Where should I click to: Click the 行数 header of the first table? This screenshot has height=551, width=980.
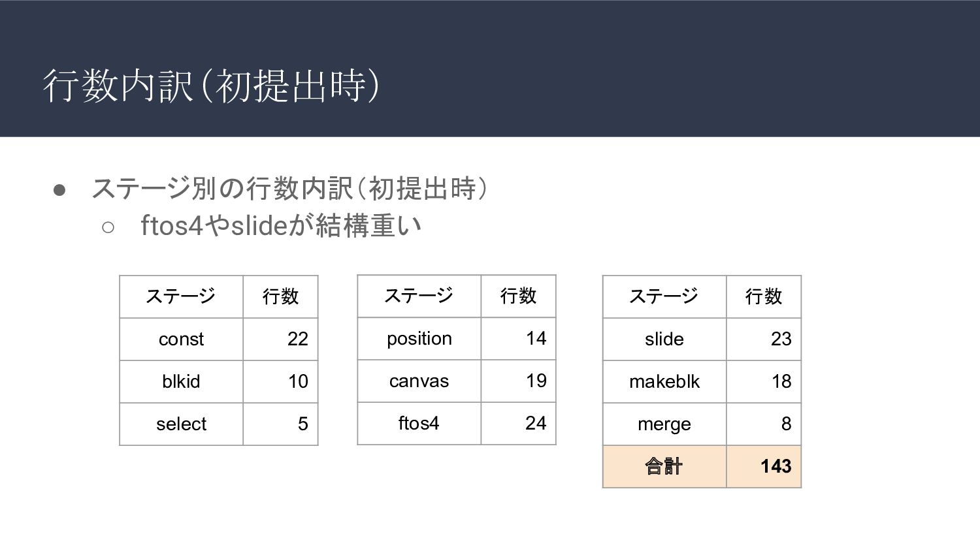[280, 297]
